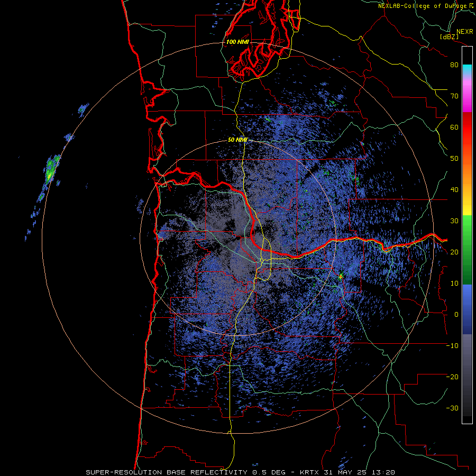Click the -20 value on the dBZ scale
476x476 pixels.
point(452,377)
